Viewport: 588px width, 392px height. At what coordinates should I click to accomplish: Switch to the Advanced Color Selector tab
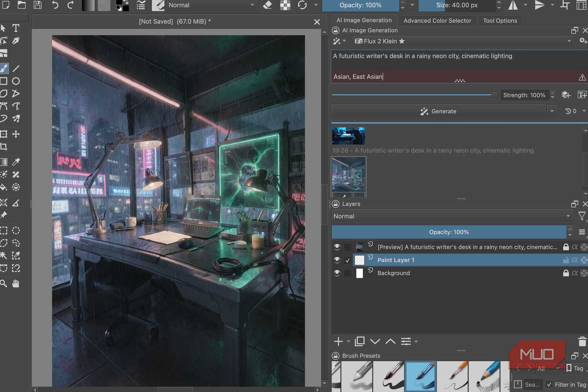pyautogui.click(x=437, y=20)
